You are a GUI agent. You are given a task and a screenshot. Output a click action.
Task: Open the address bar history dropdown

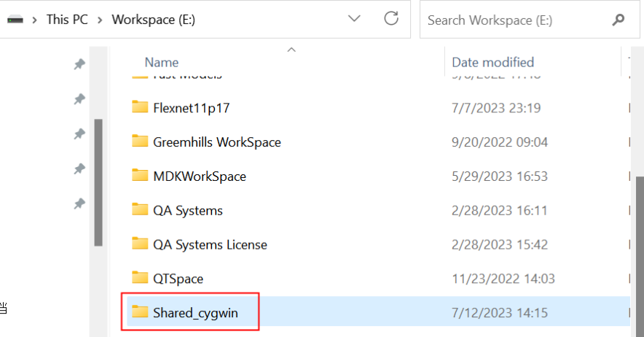(354, 20)
